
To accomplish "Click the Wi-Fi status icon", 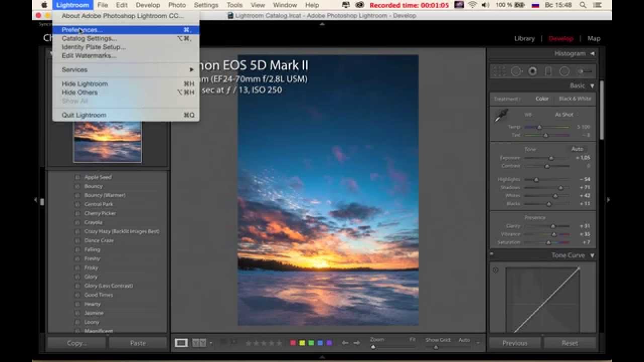I will [472, 5].
